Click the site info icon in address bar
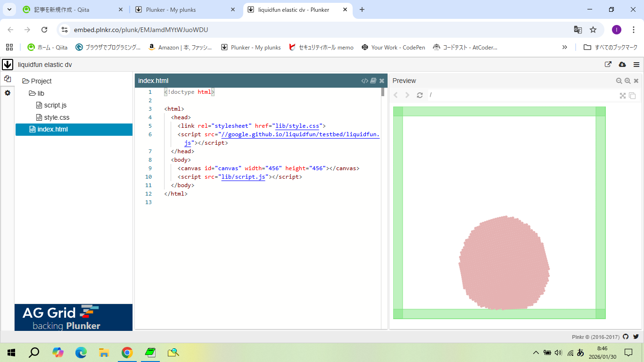644x362 pixels. [65, 30]
